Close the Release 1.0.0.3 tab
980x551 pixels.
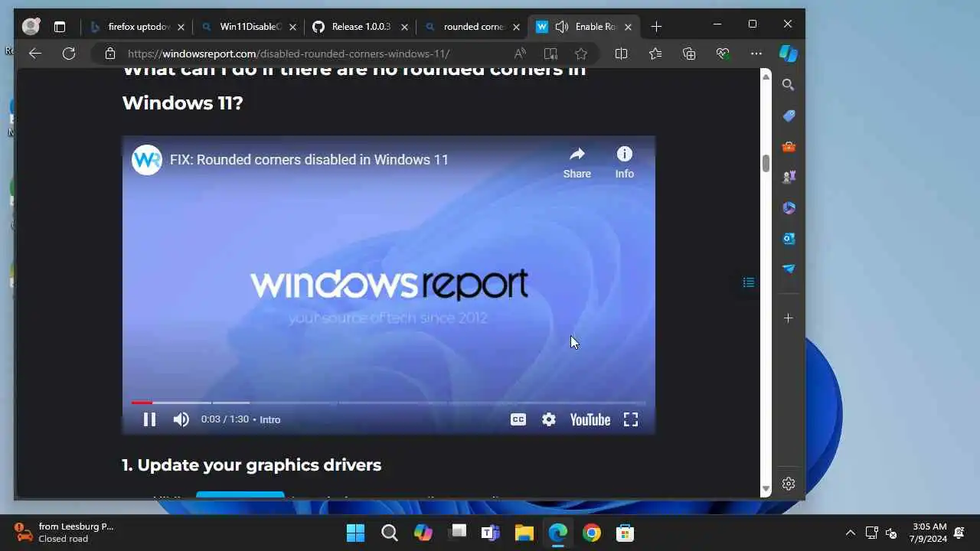(404, 27)
